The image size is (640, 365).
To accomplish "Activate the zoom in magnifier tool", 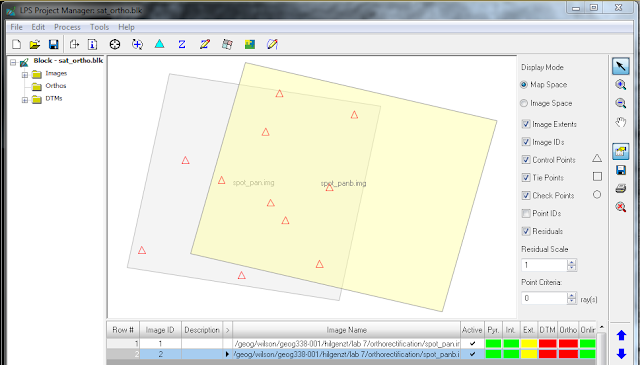I will [x=621, y=85].
